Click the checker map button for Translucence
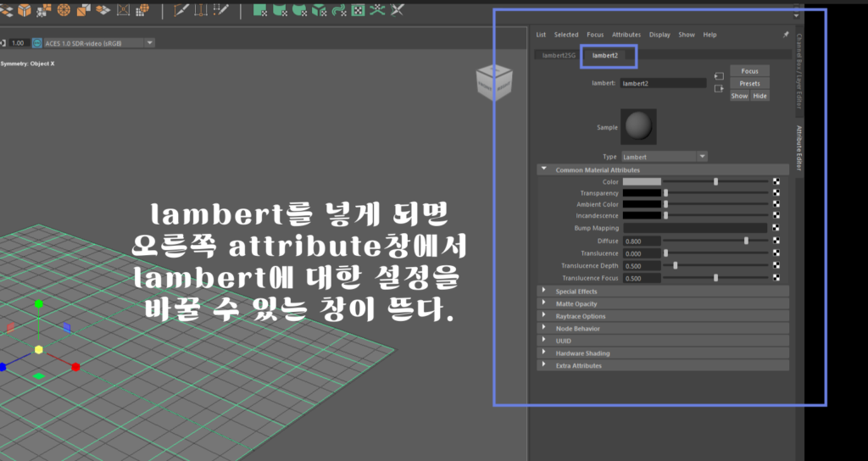This screenshot has width=868, height=461. point(776,253)
